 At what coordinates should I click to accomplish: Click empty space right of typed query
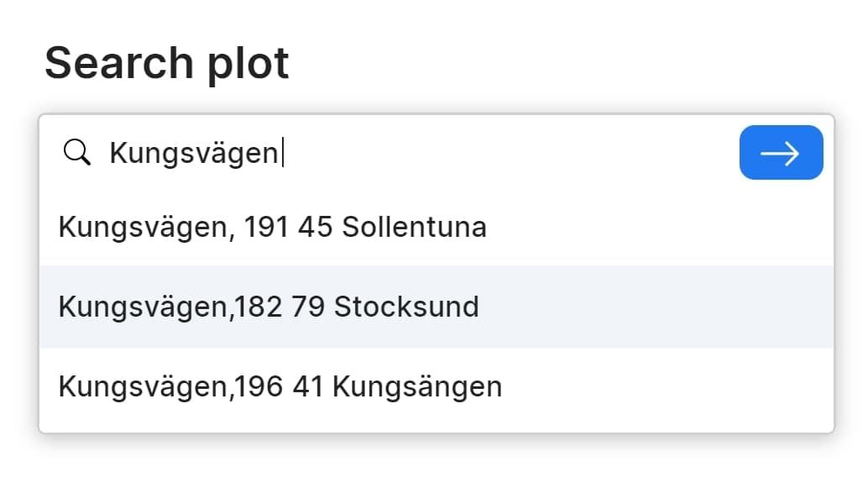pos(504,153)
